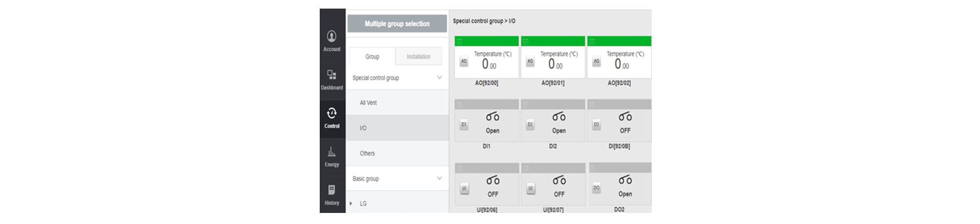
Task: Click the UI icon on UI[92/06] card
Action: coord(464,188)
